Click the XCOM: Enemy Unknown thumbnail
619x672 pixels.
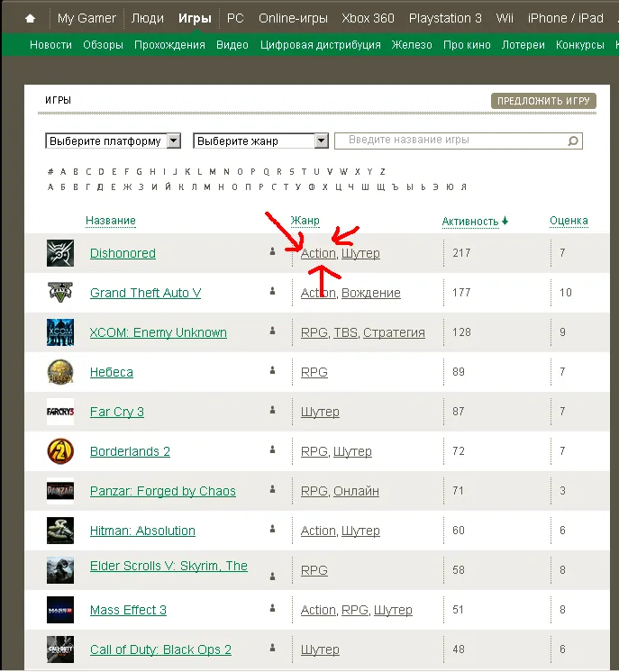(x=60, y=332)
